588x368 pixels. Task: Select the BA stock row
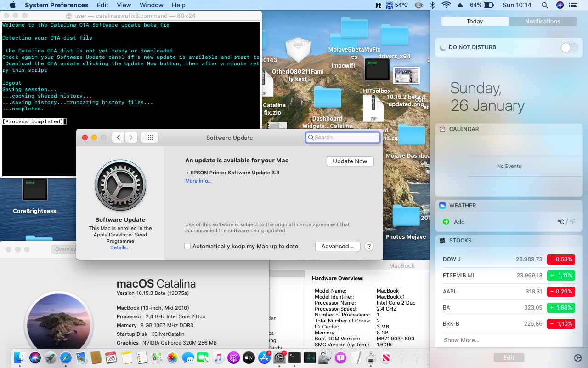point(509,308)
